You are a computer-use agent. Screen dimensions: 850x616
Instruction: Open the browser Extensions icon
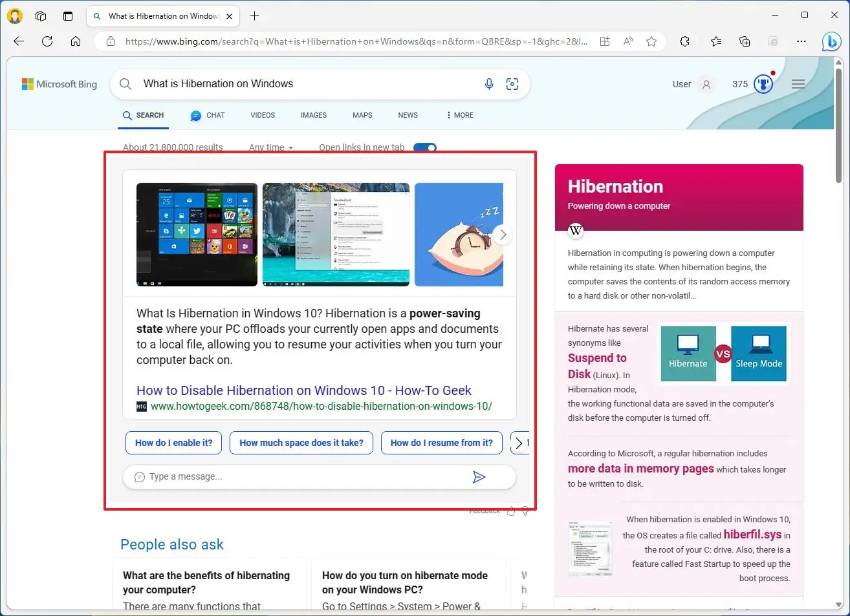click(685, 41)
